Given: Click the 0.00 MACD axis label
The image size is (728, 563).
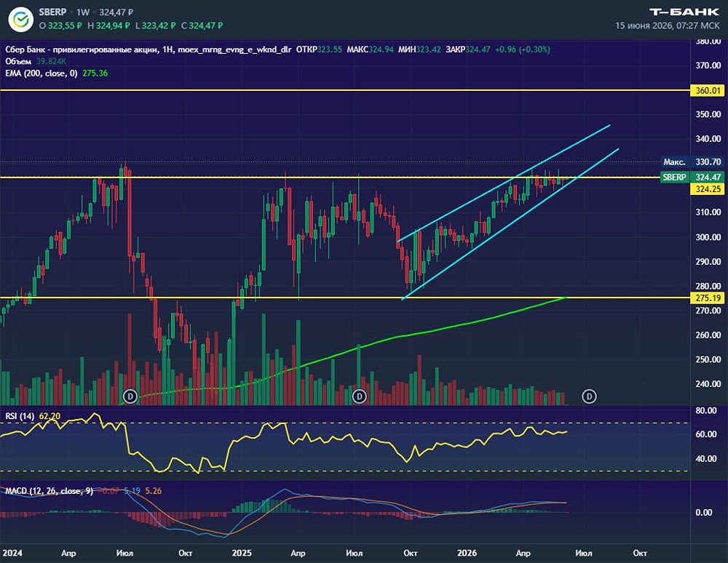Looking at the screenshot, I should [x=704, y=513].
